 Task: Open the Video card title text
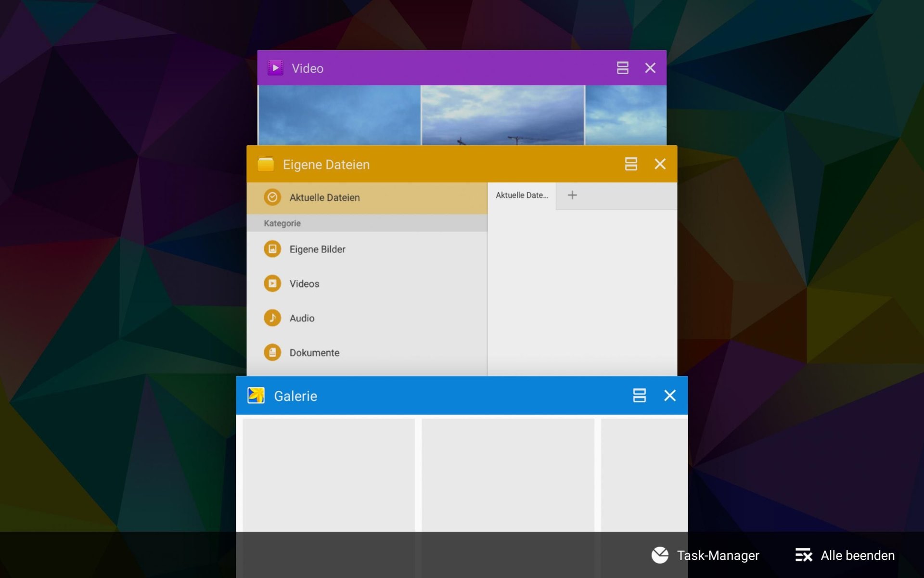308,68
